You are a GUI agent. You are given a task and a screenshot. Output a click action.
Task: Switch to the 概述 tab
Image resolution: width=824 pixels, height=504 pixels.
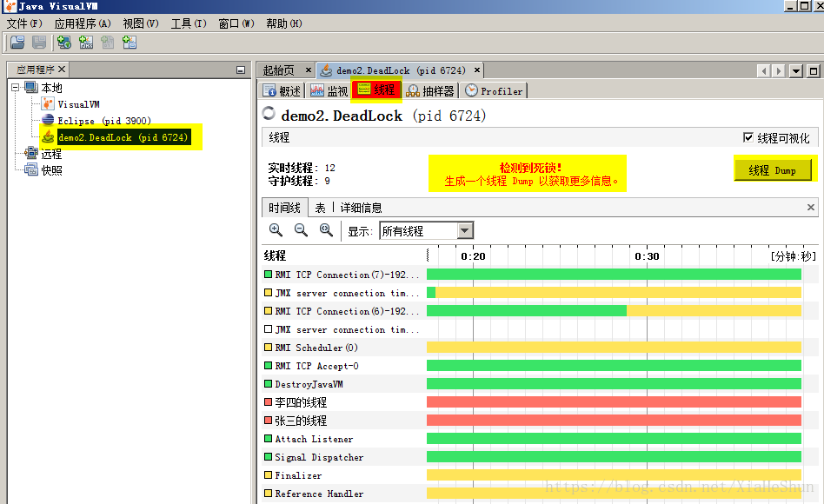(x=282, y=91)
